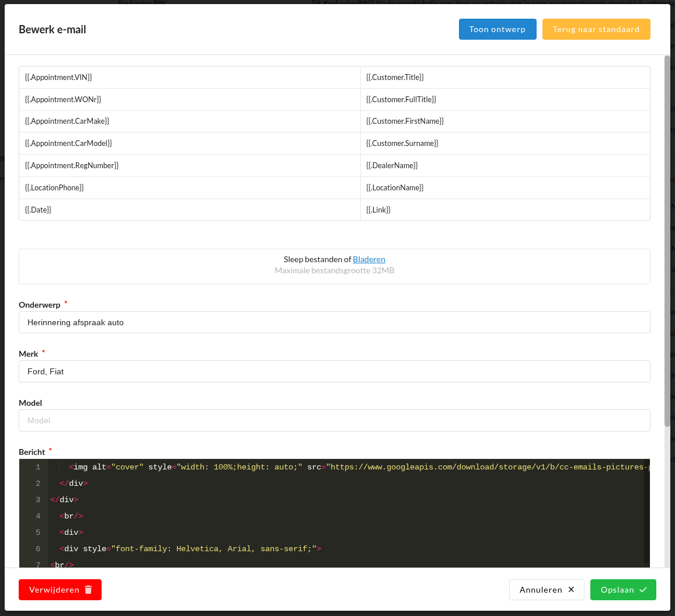The image size is (675, 616).
Task: Cancel editing with the Annuleren button
Action: tap(546, 590)
